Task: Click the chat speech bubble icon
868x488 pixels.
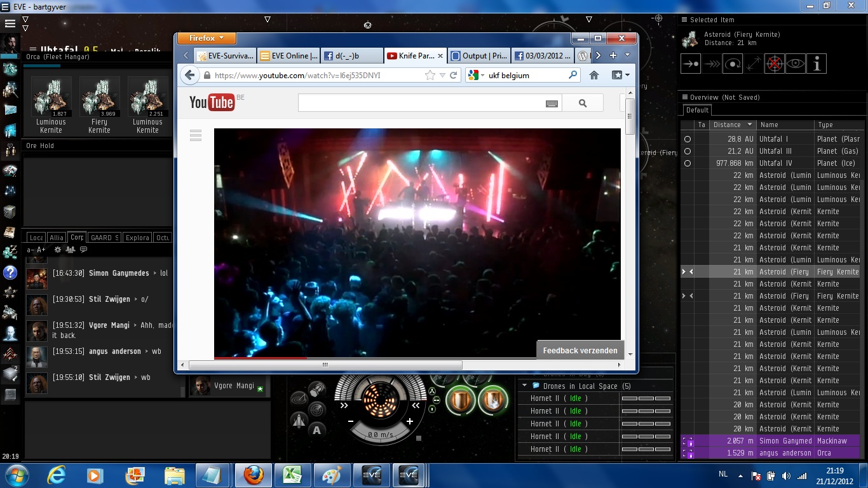Action: (83, 250)
